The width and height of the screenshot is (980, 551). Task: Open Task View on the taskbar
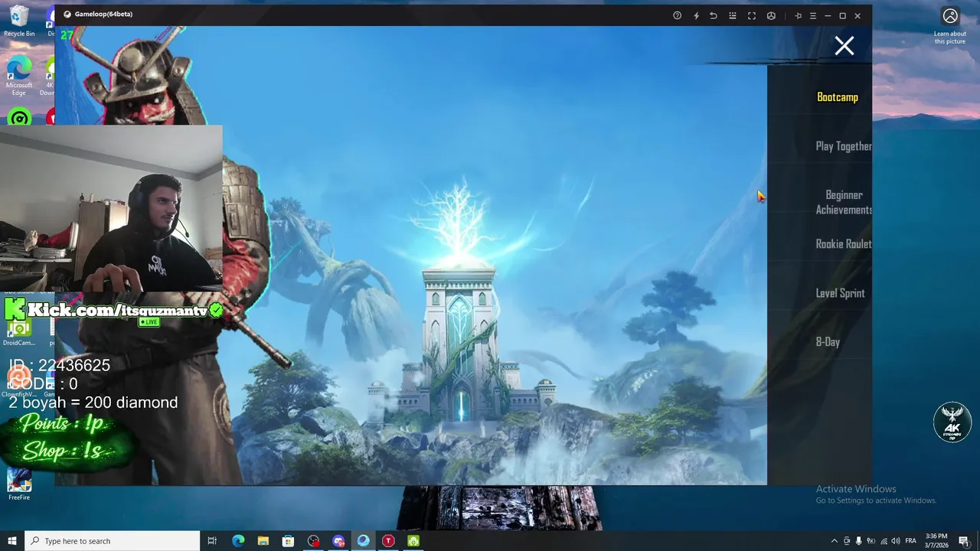click(212, 541)
